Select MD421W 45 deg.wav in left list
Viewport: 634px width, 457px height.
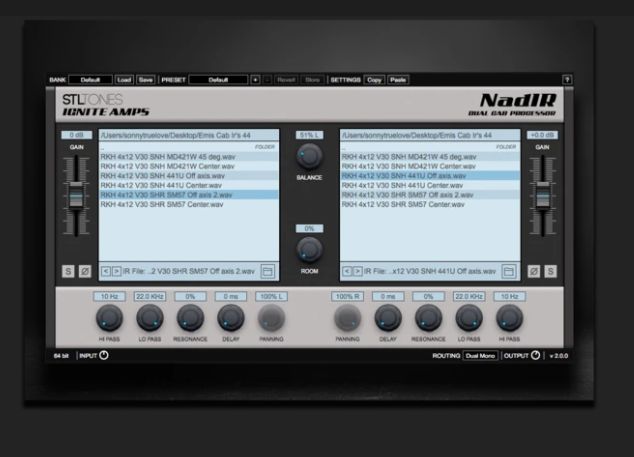(x=189, y=157)
